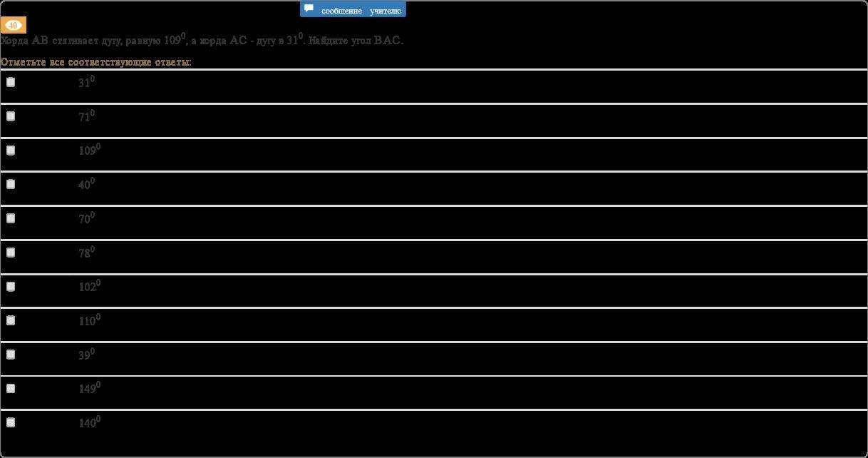The width and height of the screenshot is (868, 458).
Task: Tick the checkbox for answer 31°
Action: 11,82
